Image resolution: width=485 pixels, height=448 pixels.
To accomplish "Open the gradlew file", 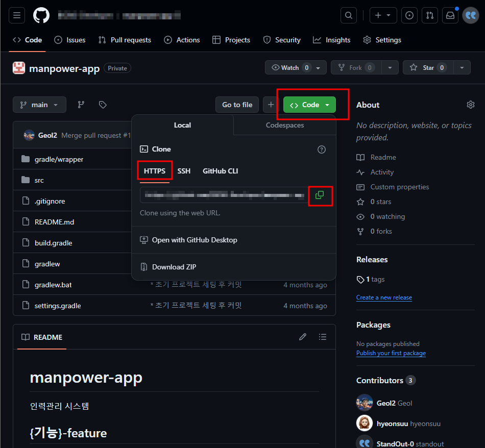I will (47, 264).
